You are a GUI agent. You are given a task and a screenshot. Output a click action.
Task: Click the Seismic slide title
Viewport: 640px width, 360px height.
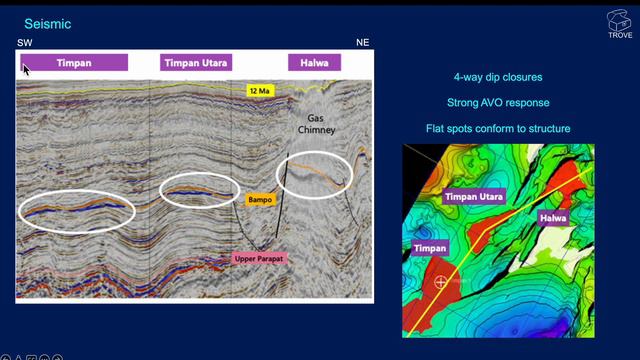click(47, 24)
